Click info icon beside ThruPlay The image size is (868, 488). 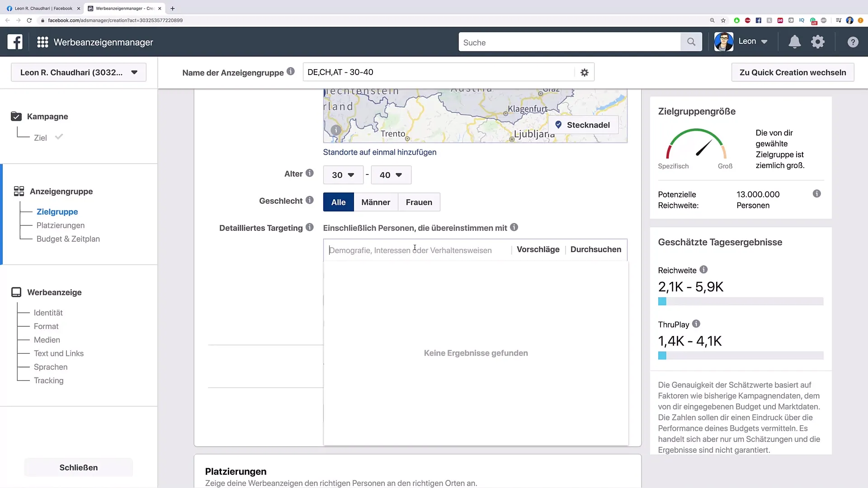tap(696, 324)
